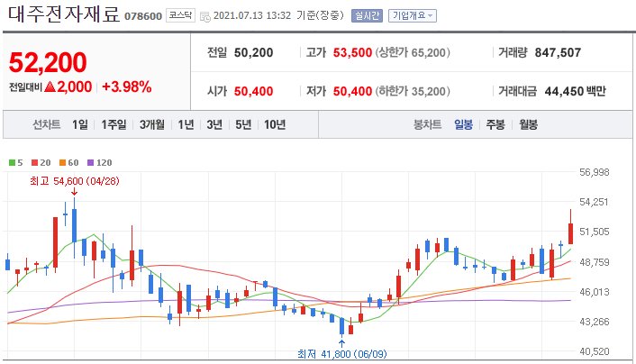The width and height of the screenshot is (636, 364).
Task: Select the 1일 line chart tab
Action: coord(80,124)
